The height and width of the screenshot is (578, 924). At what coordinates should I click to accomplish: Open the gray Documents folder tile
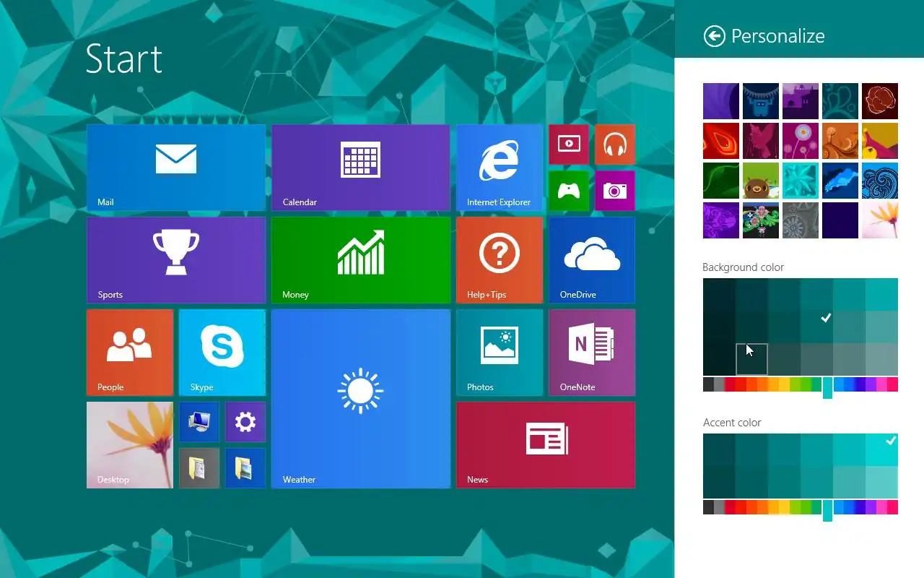199,468
